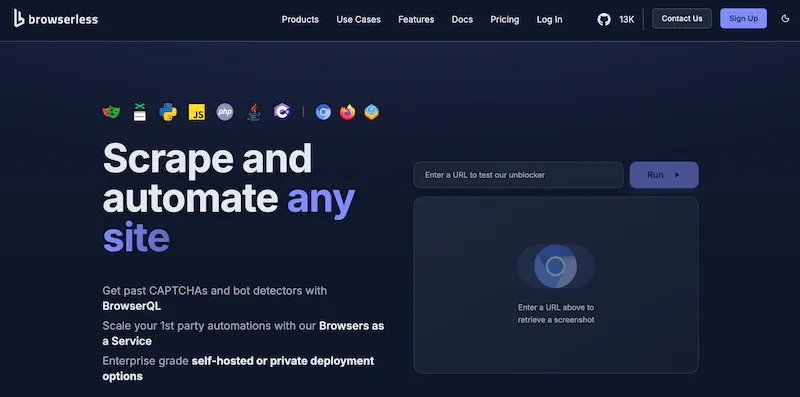Image resolution: width=800 pixels, height=397 pixels.
Task: Toggle the dark mode moon icon
Action: 785,19
